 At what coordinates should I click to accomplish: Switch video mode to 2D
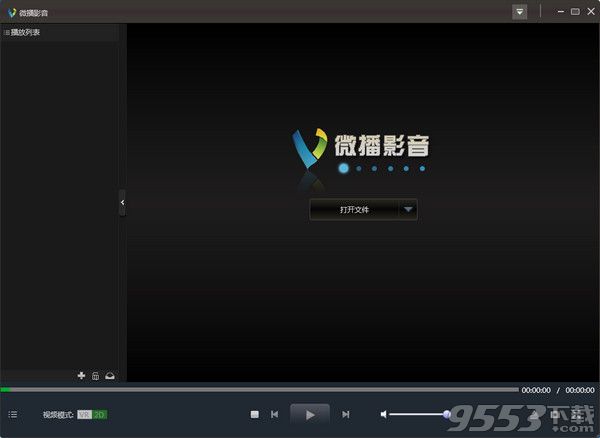(x=99, y=415)
